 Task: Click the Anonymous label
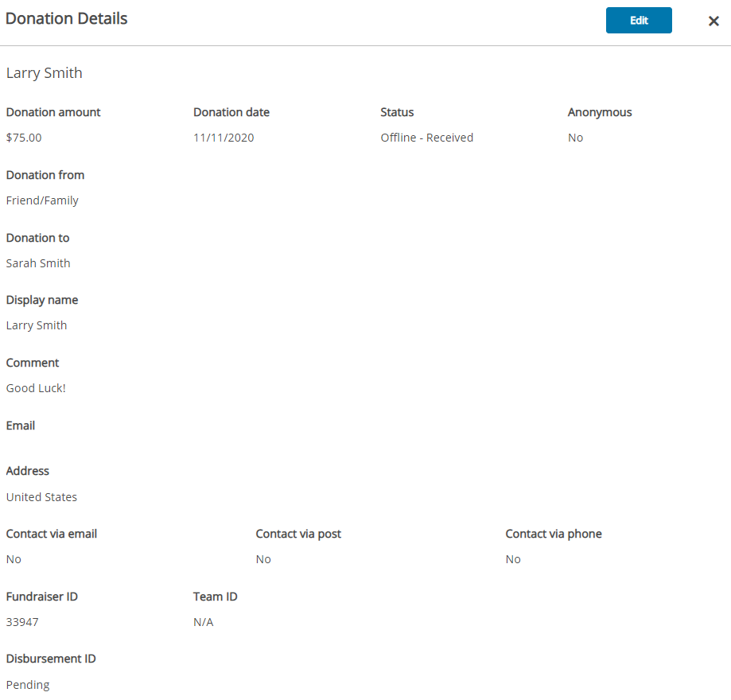[600, 112]
